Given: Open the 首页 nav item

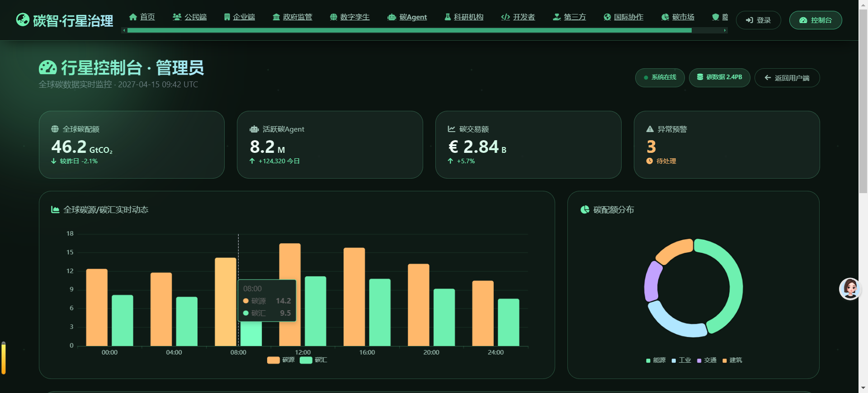Looking at the screenshot, I should click(x=142, y=17).
